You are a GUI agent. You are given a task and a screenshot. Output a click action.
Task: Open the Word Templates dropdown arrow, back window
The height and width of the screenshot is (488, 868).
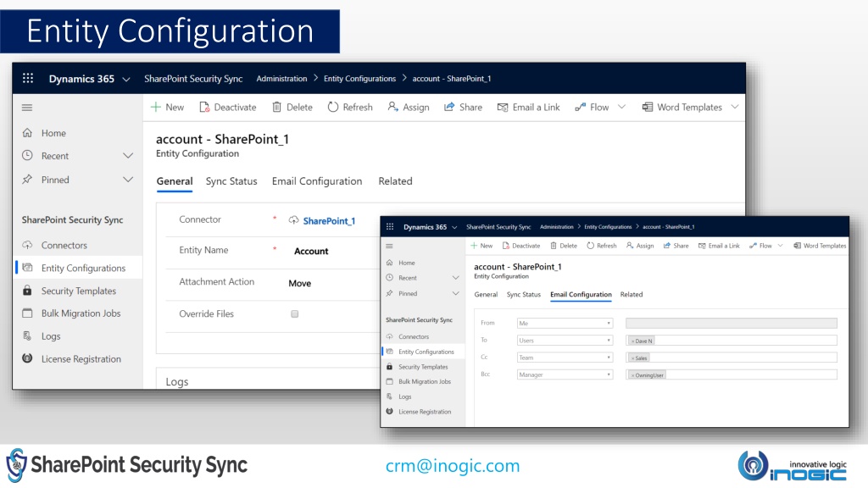[735, 107]
